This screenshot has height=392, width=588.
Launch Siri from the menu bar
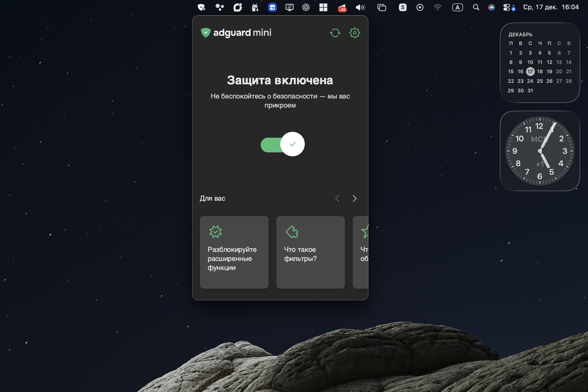pos(491,7)
